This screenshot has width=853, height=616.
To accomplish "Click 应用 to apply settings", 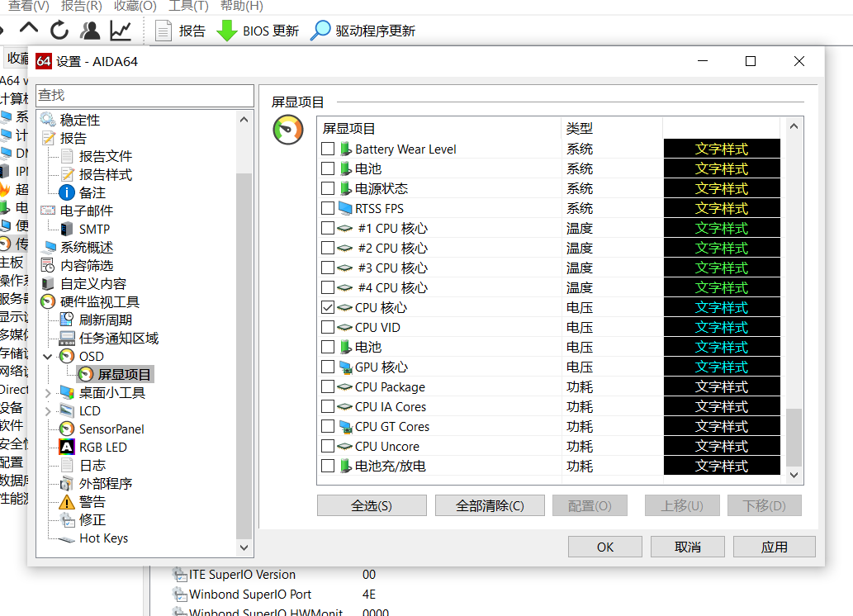I will (x=774, y=547).
